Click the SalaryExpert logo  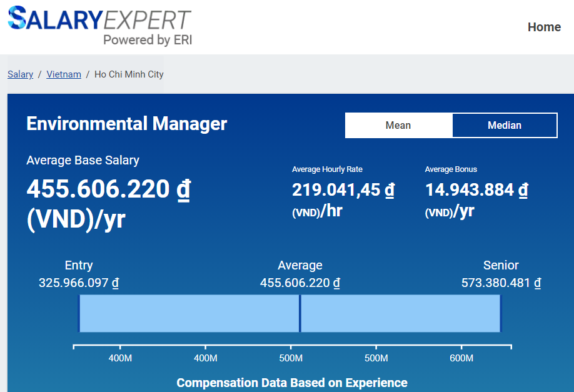99,19
